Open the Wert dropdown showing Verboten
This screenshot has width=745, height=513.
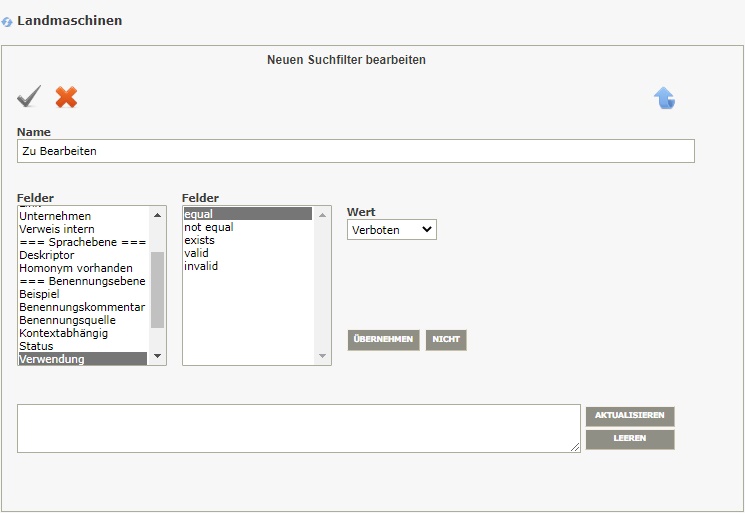coord(392,230)
